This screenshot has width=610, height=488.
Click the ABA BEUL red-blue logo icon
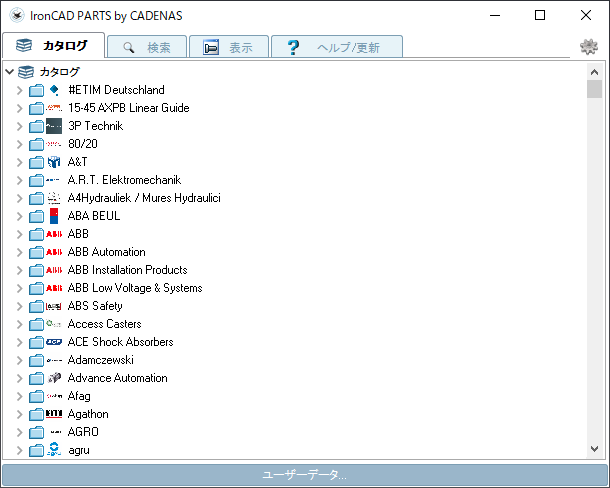click(54, 216)
